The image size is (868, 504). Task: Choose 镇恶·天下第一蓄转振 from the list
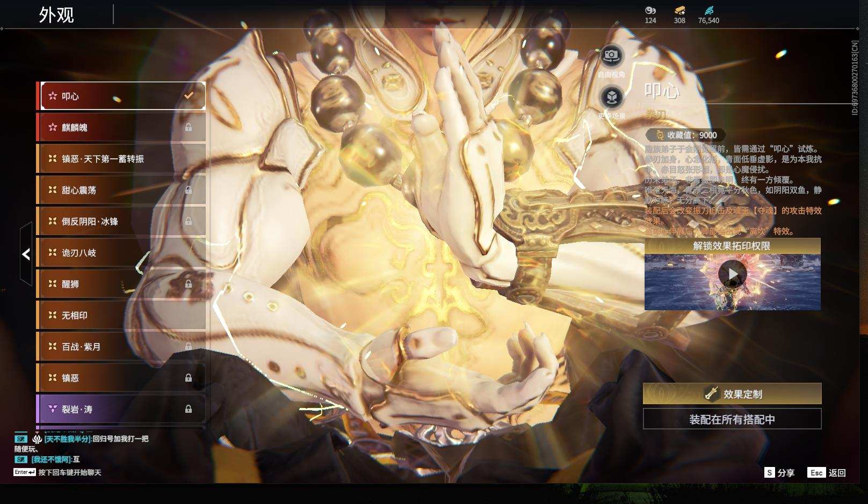click(121, 159)
